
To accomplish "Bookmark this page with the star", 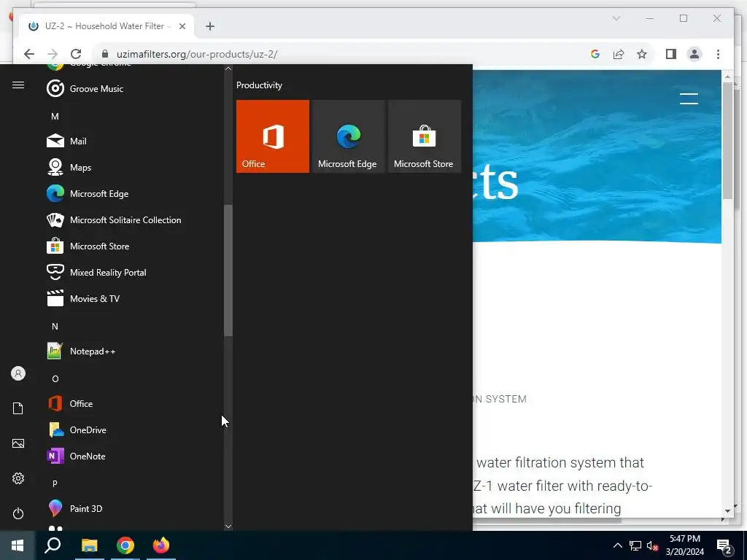I will coord(642,54).
